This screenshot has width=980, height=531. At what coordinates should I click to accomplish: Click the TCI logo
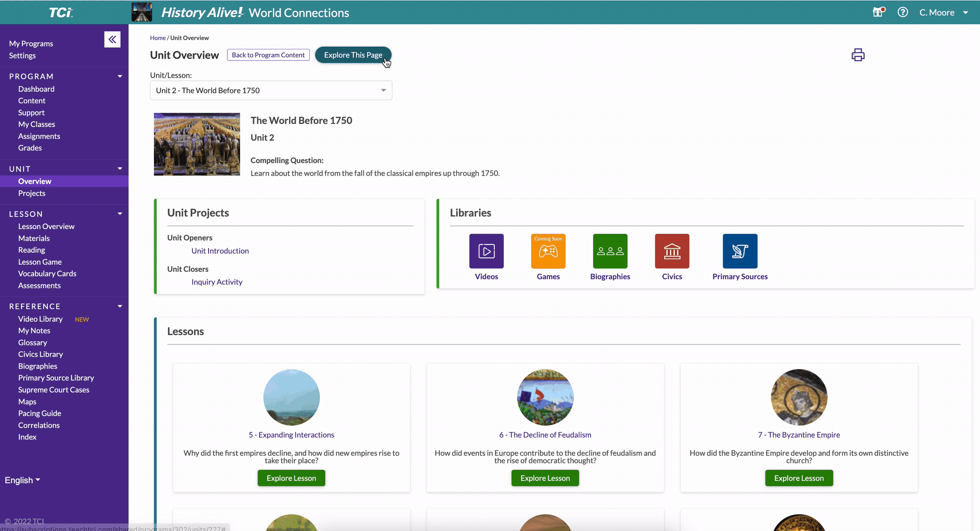(x=61, y=13)
